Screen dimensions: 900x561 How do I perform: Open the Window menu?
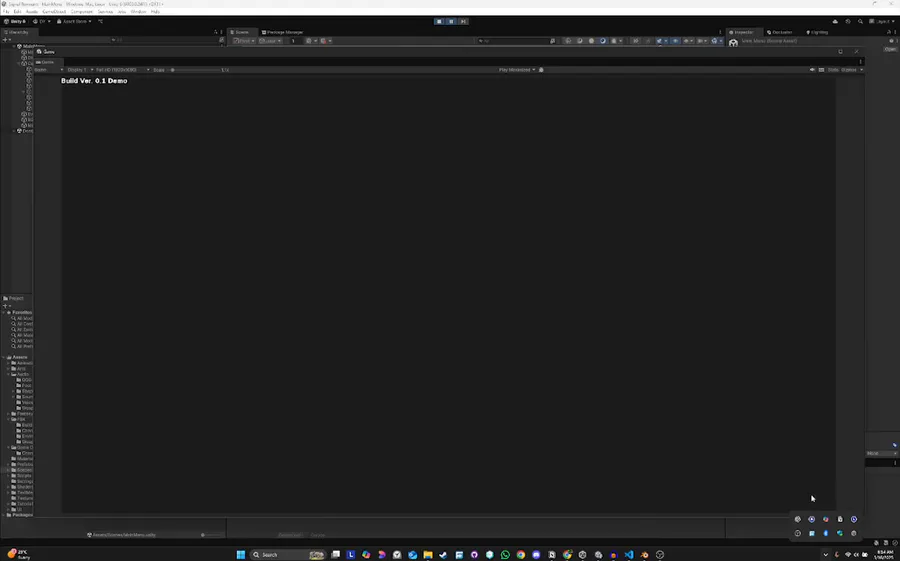point(138,11)
